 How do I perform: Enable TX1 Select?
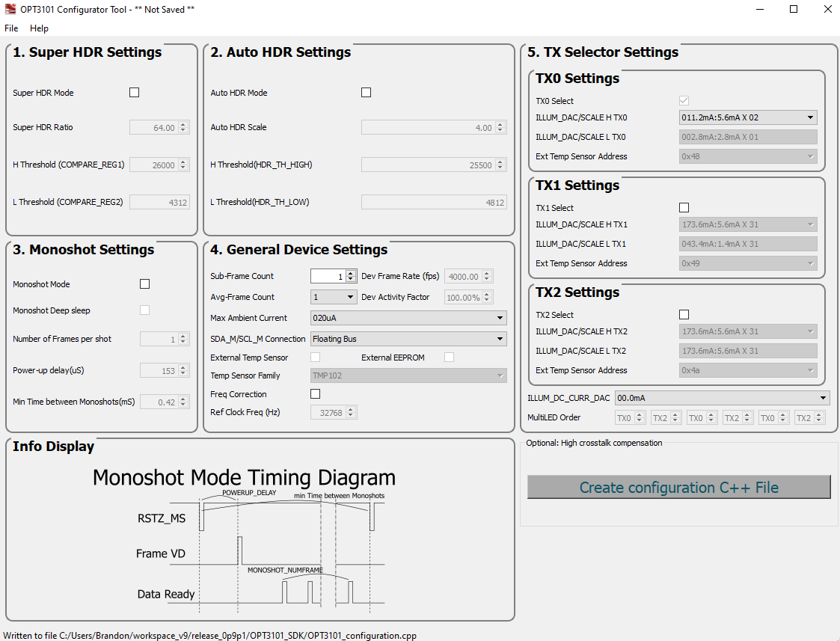point(684,207)
